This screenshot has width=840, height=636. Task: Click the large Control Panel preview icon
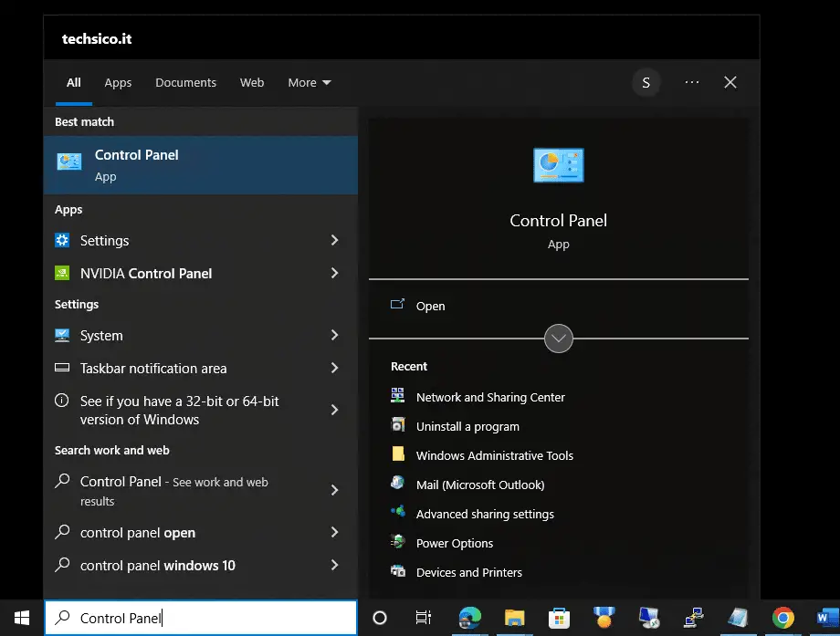point(558,165)
